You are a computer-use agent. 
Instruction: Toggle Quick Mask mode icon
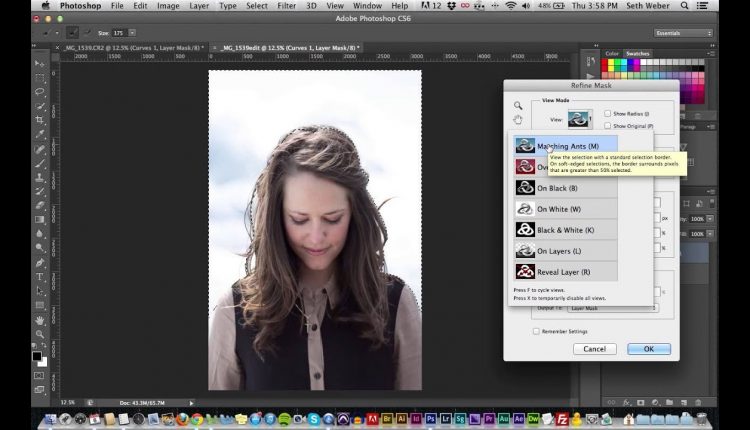pyautogui.click(x=39, y=376)
